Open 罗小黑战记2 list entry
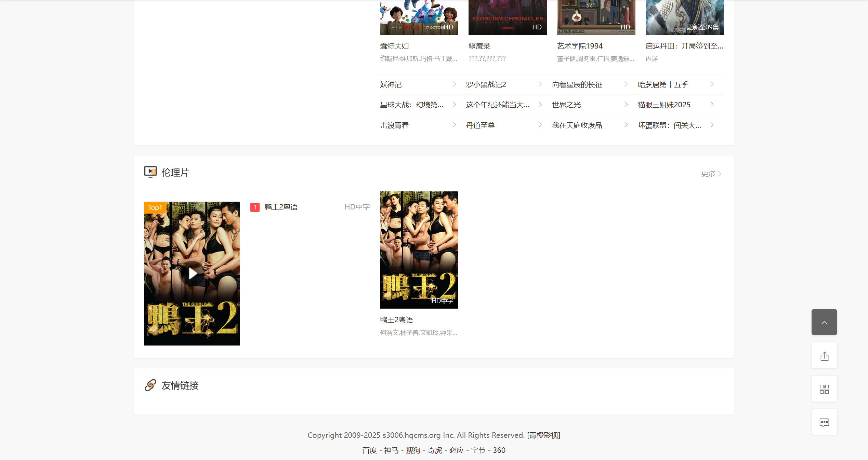Viewport: 868px width, 460px height. [486, 85]
